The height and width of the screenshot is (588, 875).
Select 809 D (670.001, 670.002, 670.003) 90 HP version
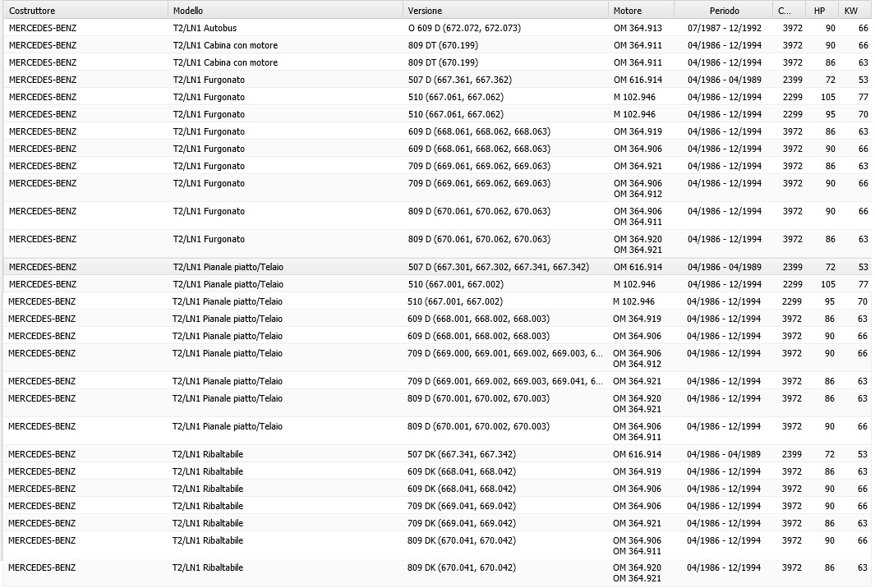[478, 427]
